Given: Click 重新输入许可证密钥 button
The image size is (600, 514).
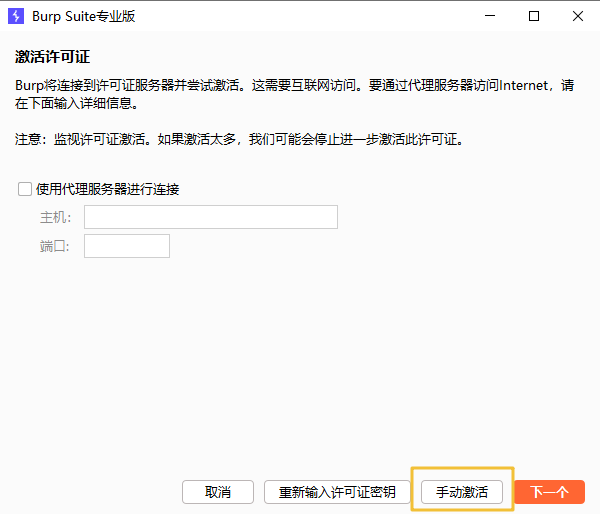Looking at the screenshot, I should click(337, 492).
